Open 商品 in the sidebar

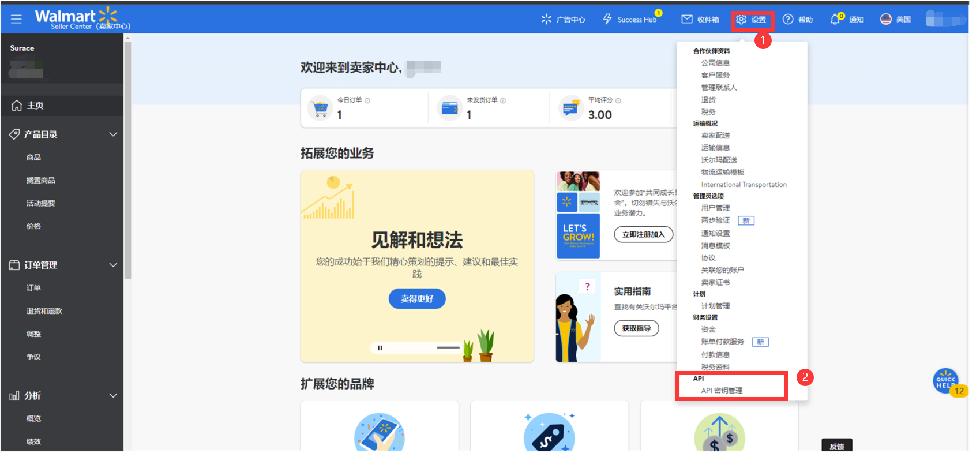tap(33, 158)
